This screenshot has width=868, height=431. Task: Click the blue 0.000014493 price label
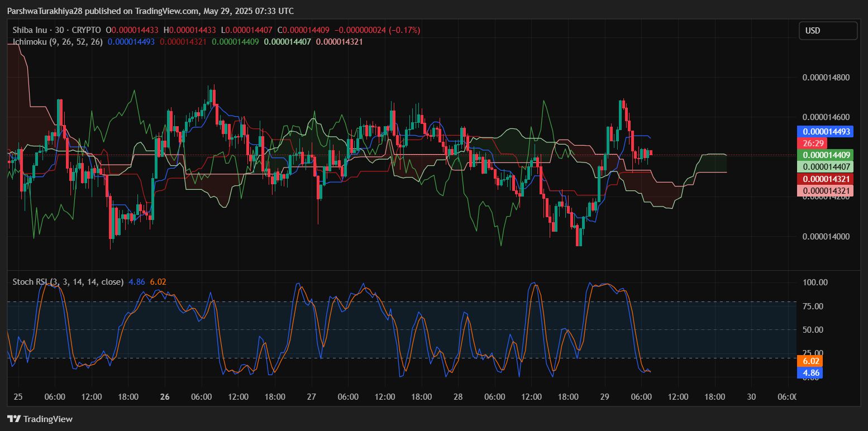[x=826, y=132]
